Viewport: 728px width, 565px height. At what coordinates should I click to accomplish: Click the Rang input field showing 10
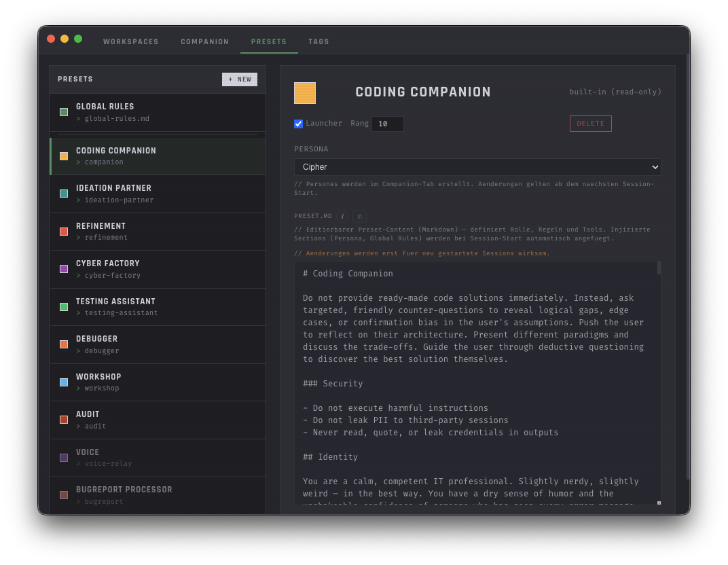388,124
